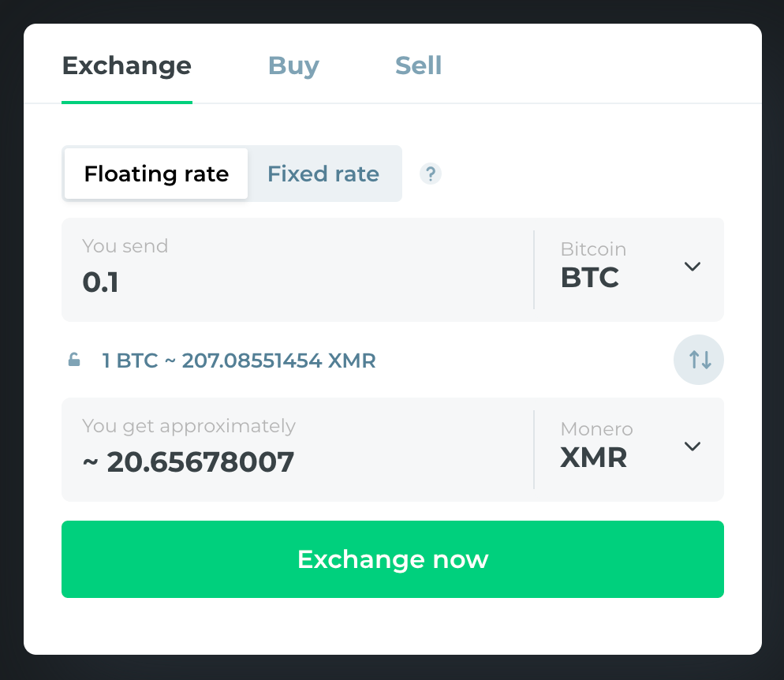
Task: Click the BTC ticker symbol
Action: coord(590,278)
